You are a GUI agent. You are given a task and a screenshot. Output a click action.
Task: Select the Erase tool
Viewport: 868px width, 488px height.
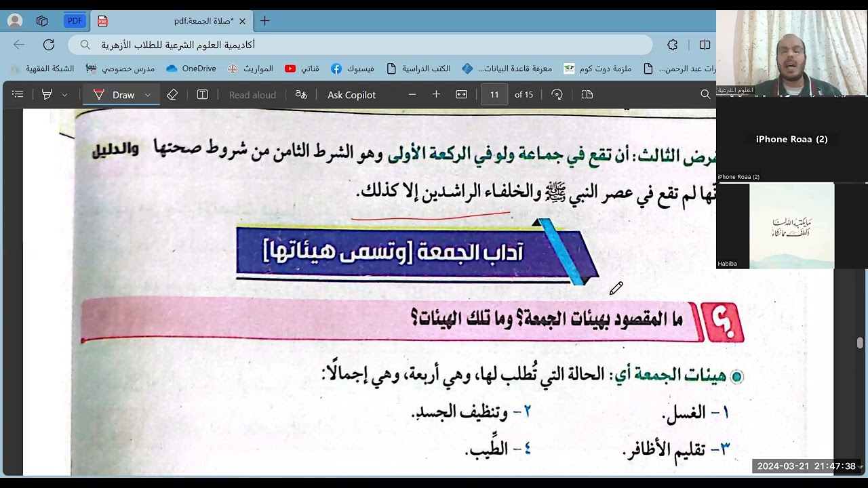172,95
